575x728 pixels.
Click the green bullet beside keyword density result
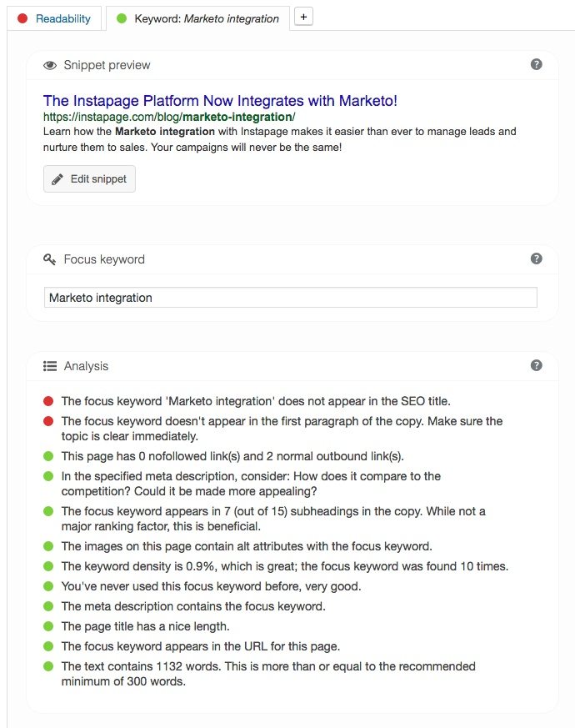click(48, 565)
